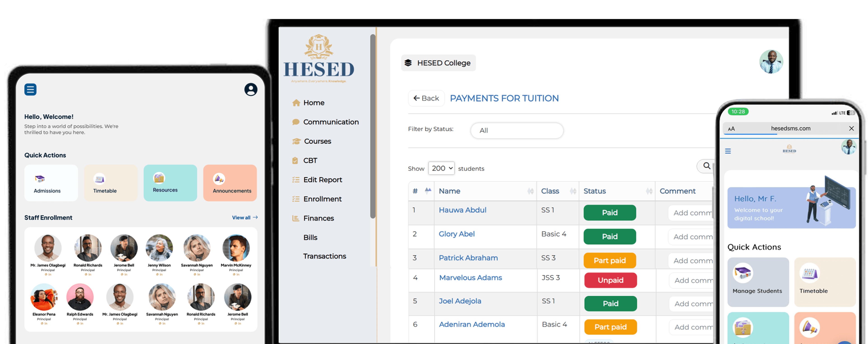Open Show 200 students dropdown
This screenshot has height=344, width=868.
[x=441, y=168]
